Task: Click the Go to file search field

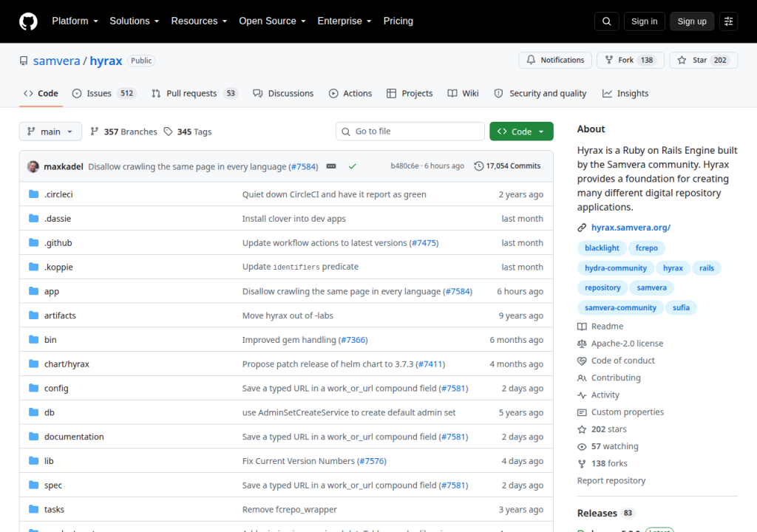Action: coord(410,132)
